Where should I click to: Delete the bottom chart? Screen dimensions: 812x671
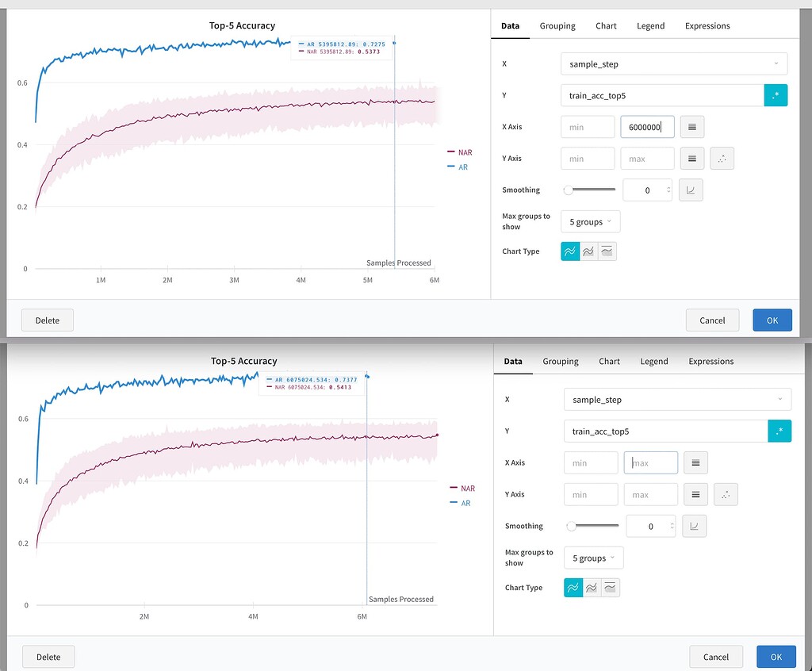coord(48,657)
